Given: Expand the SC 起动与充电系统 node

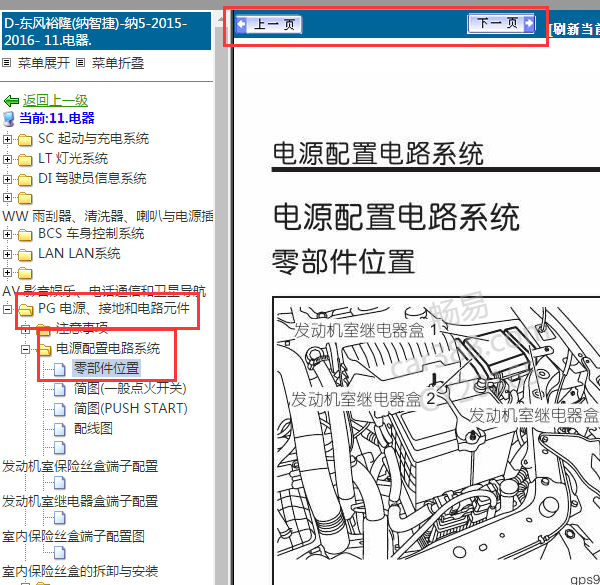Looking at the screenshot, I should point(7,139).
